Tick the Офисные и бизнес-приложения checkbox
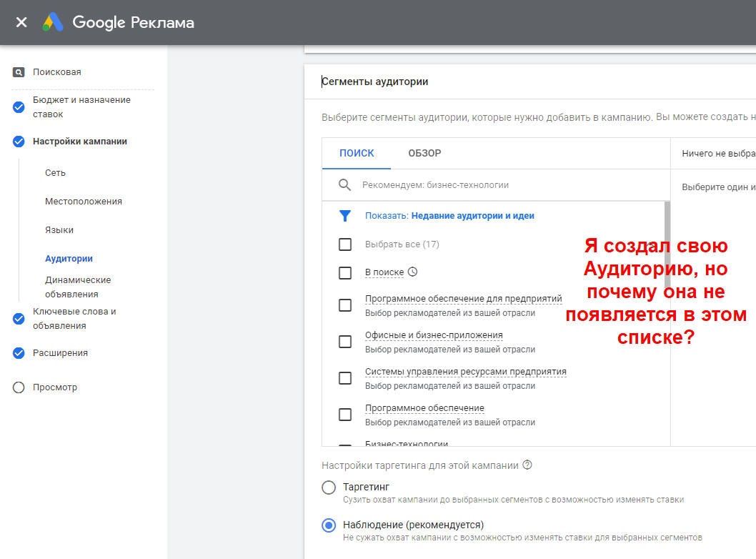756x559 pixels. tap(345, 342)
